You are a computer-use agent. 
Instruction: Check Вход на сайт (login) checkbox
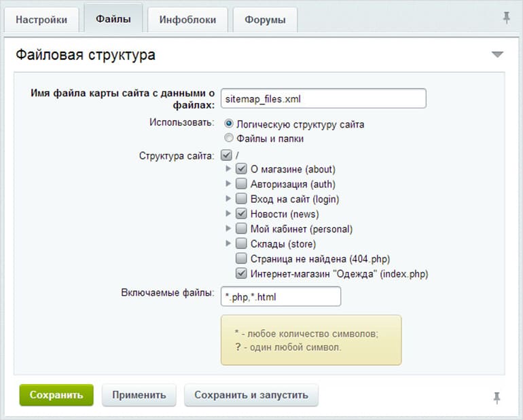(241, 199)
